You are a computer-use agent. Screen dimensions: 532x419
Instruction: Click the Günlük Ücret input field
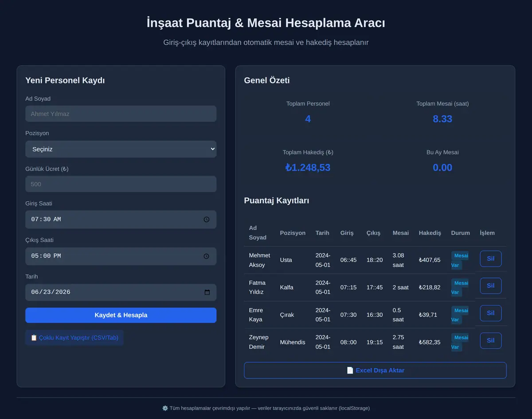(121, 184)
